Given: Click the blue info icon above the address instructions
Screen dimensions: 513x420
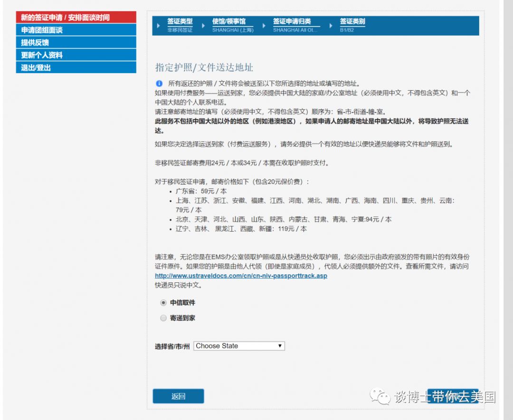Looking at the screenshot, I should click(159, 84).
